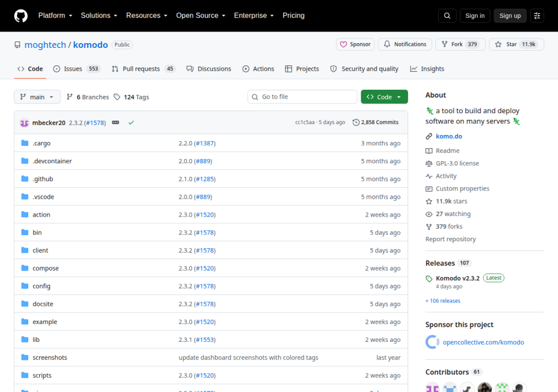The height and width of the screenshot is (392, 558).
Task: Open the example folder
Action: (x=45, y=322)
